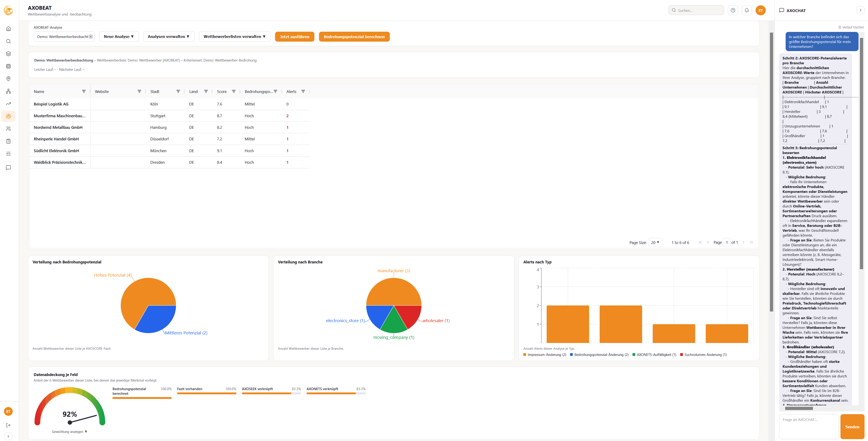This screenshot has width=868, height=441.
Task: Open the help question mark icon
Action: (733, 10)
